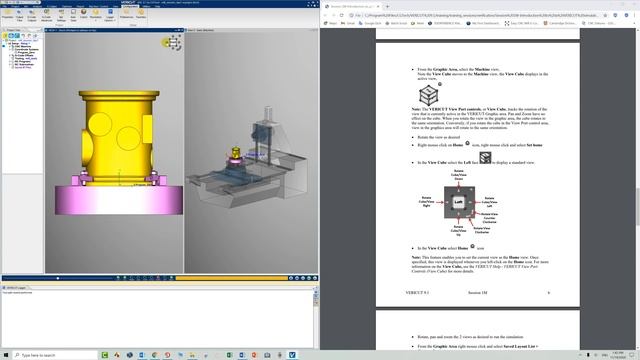Open G-Code Outputs in the ribbon
Image resolution: width=640 pixels, height=360 pixels.
click(x=32, y=15)
